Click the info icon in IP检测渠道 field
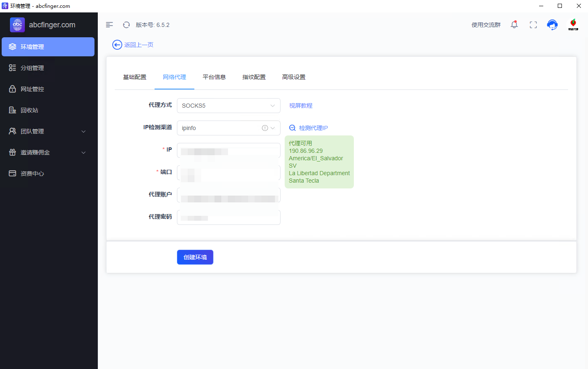Image resolution: width=588 pixels, height=369 pixels. [x=265, y=128]
